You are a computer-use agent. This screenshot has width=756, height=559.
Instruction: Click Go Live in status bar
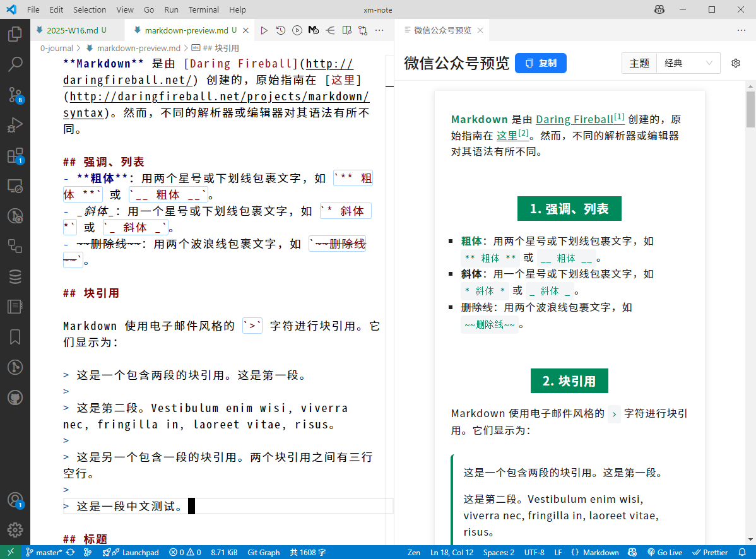click(x=665, y=552)
